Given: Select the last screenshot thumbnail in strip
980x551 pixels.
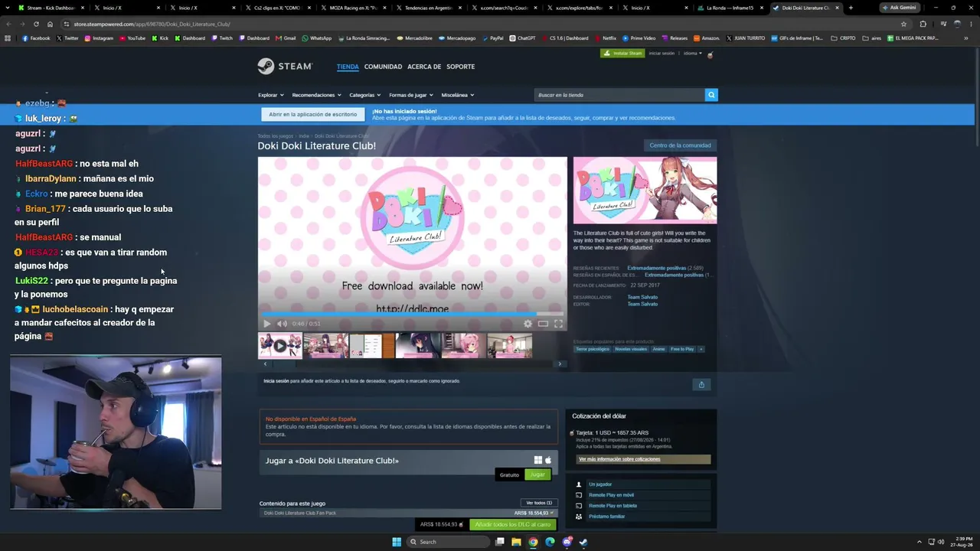Looking at the screenshot, I should pyautogui.click(x=510, y=346).
